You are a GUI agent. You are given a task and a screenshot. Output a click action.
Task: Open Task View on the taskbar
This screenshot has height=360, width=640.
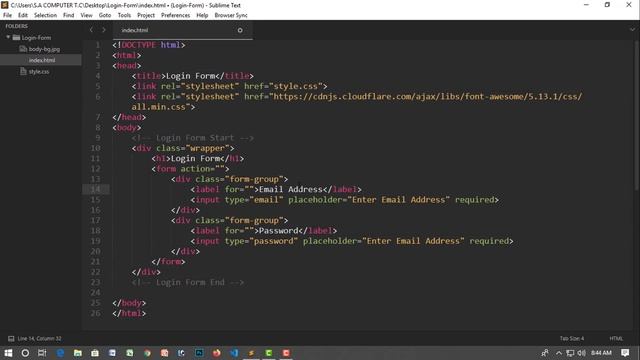point(42,353)
